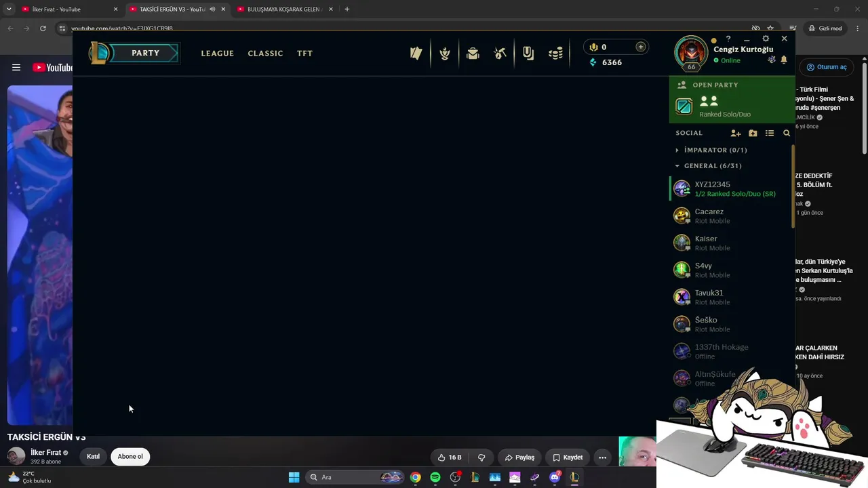Viewport: 868px width, 488px height.
Task: Open Spotify from the taskbar
Action: (x=435, y=477)
